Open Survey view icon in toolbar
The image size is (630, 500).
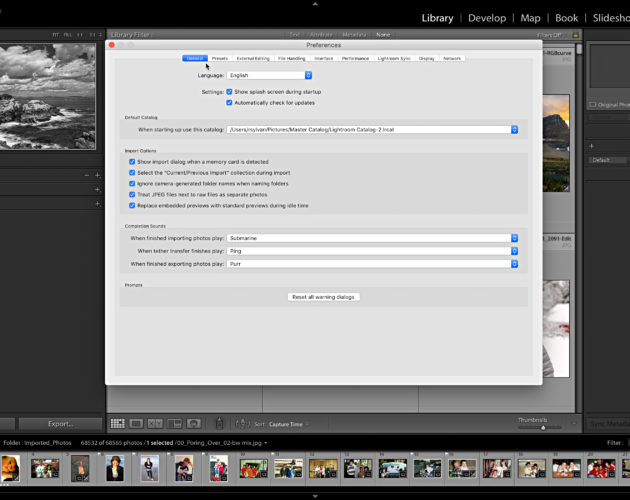[x=174, y=424]
